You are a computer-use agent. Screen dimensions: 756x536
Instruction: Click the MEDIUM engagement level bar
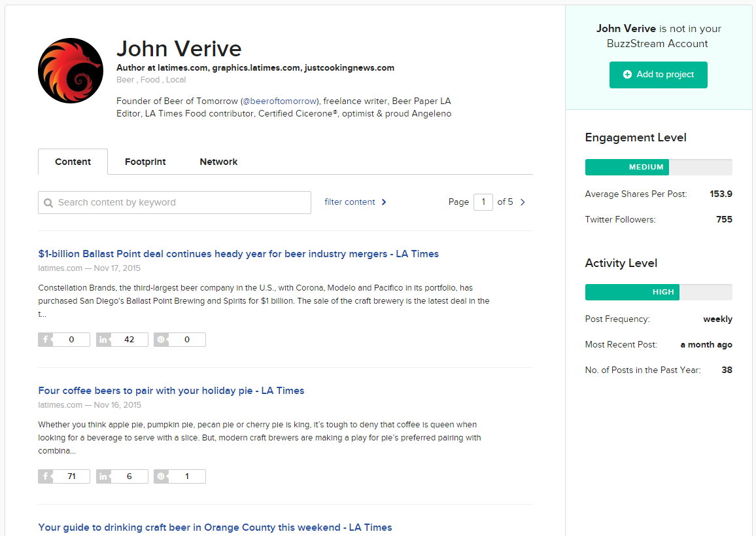(627, 167)
